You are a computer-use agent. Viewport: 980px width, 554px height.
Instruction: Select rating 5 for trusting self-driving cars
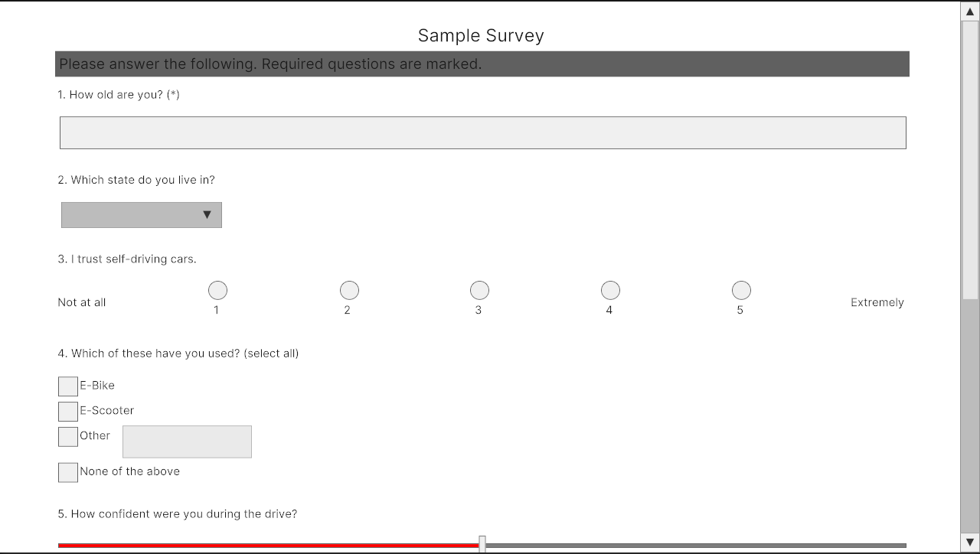741,291
